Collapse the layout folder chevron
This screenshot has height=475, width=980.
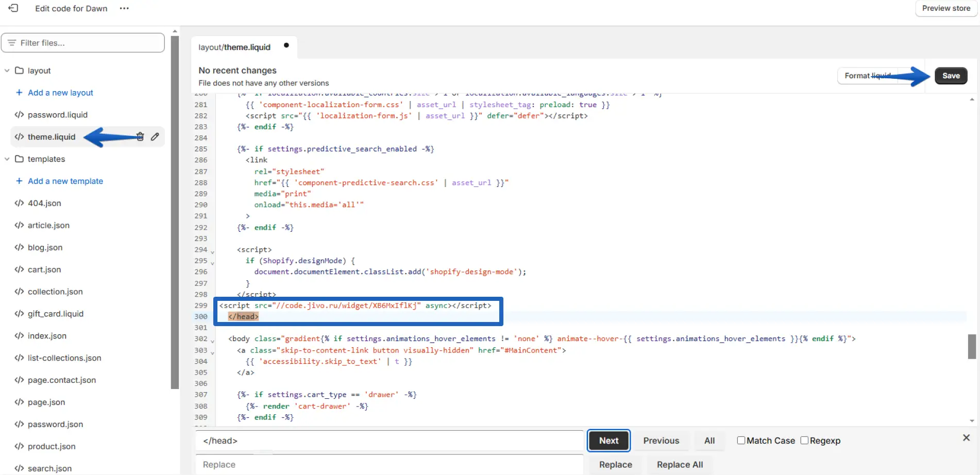(x=7, y=71)
